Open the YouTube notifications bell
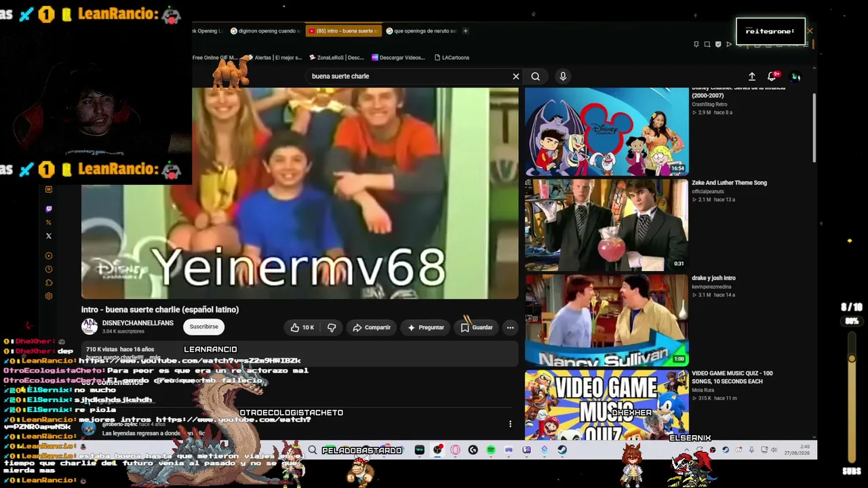Image resolution: width=868 pixels, height=488 pixels. tap(772, 77)
